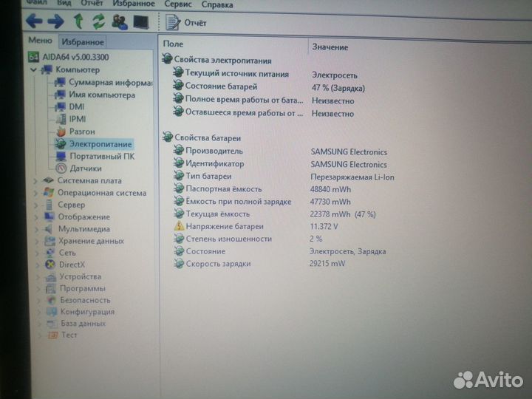Open the Избранное menu in menu bar
Screen dimensions: 532x399
tap(134, 4)
